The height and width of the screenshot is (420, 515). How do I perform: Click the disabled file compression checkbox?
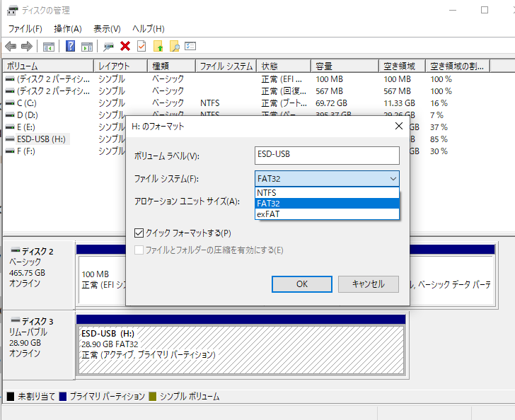pos(139,250)
